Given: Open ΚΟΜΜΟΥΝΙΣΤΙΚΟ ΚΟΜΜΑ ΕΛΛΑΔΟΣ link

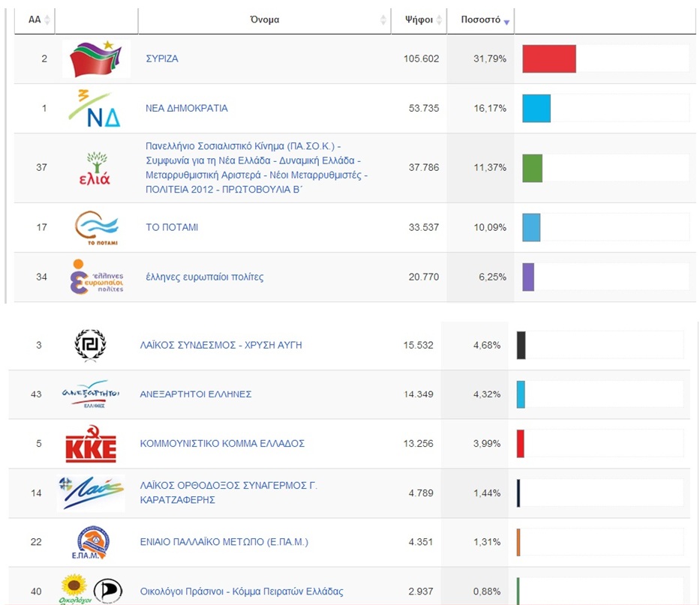Looking at the screenshot, I should (x=222, y=444).
